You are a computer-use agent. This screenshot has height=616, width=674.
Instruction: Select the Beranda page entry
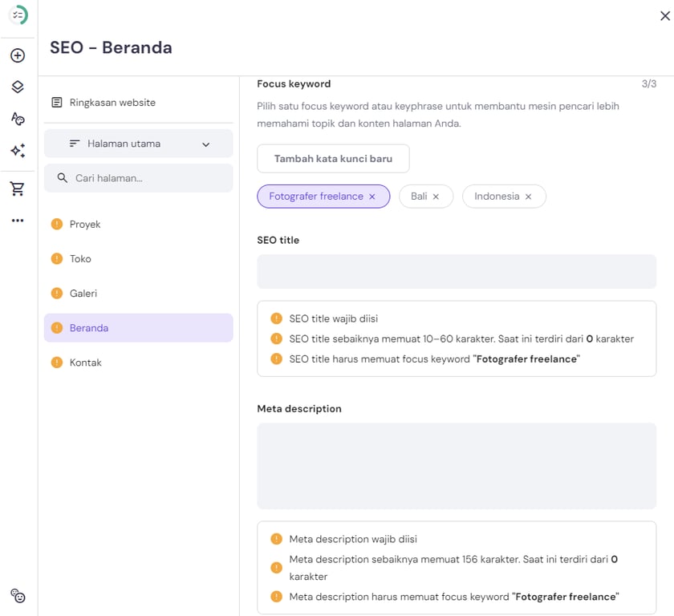[88, 328]
